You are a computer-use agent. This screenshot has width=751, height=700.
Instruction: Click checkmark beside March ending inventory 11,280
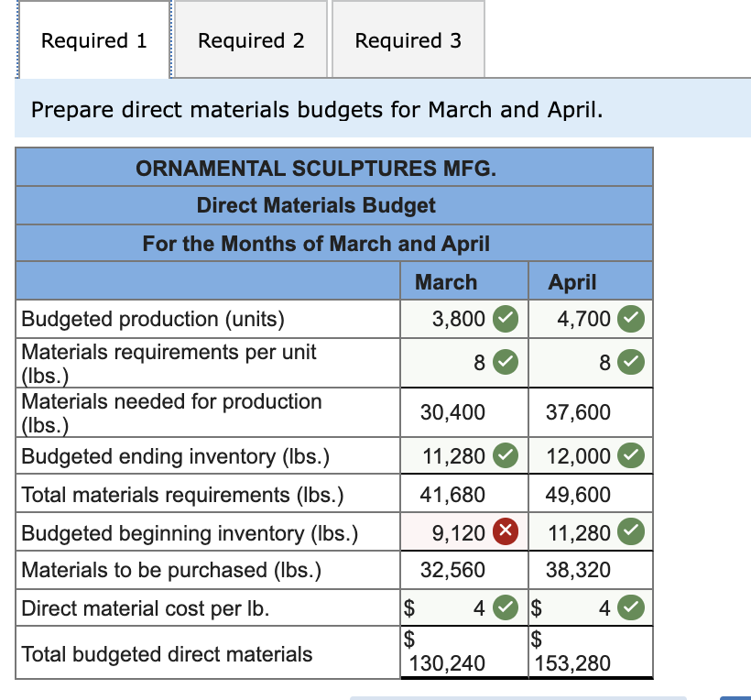click(x=506, y=455)
